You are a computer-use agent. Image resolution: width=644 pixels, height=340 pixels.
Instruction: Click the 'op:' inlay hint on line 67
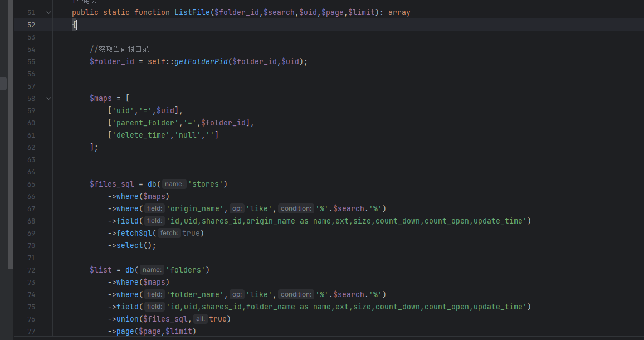237,208
